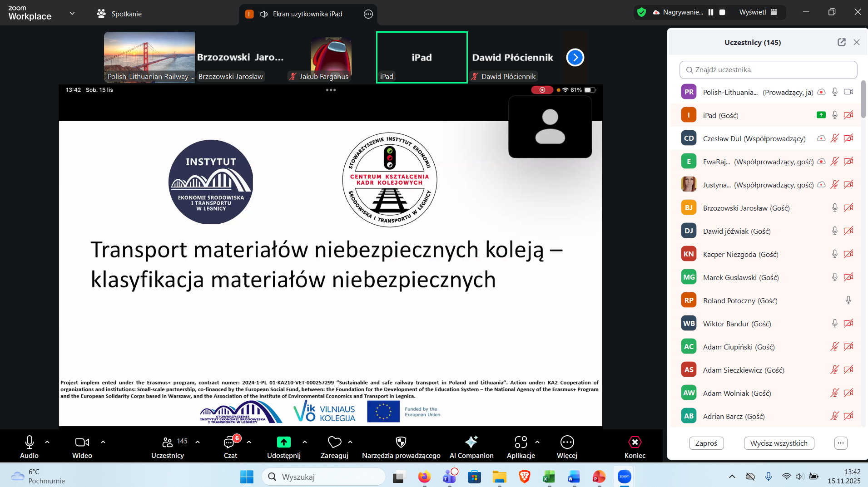868x487 pixels.
Task: Expand the video options arrow
Action: point(103,442)
